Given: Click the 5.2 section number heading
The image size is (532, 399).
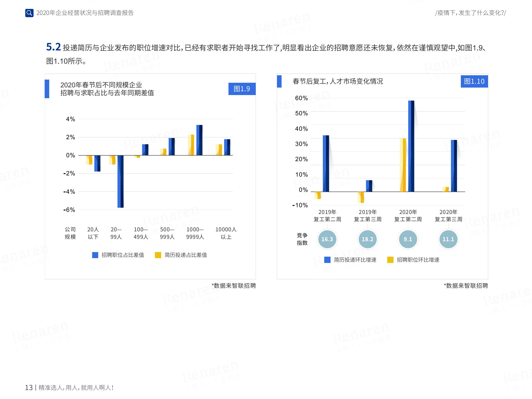Looking at the screenshot, I should pyautogui.click(x=53, y=47).
